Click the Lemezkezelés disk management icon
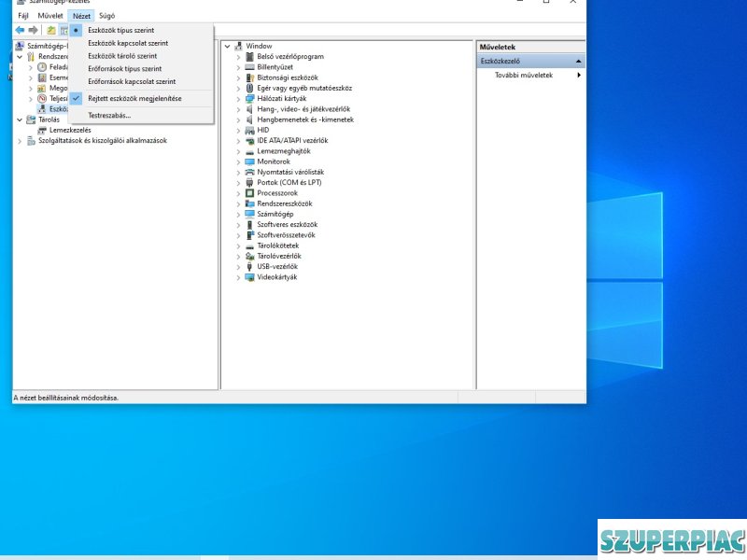 [x=42, y=130]
